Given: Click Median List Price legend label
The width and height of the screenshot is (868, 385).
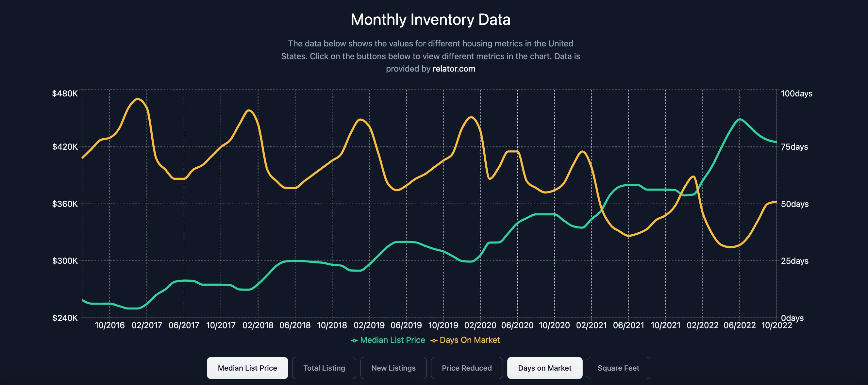Looking at the screenshot, I should (x=392, y=340).
